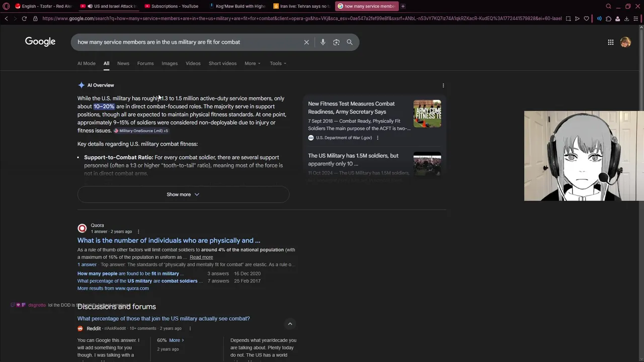The width and height of the screenshot is (644, 362).
Task: Switch to the Images search tab
Action: click(170, 63)
